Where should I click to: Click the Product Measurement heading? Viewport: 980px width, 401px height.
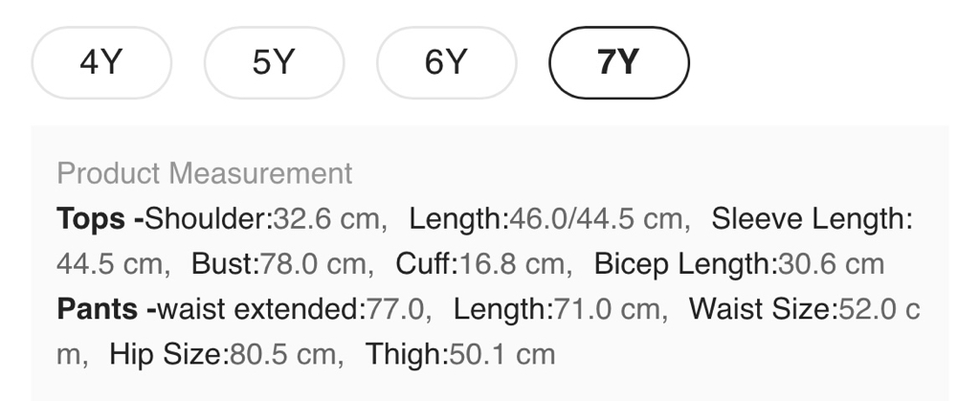pyautogui.click(x=205, y=174)
